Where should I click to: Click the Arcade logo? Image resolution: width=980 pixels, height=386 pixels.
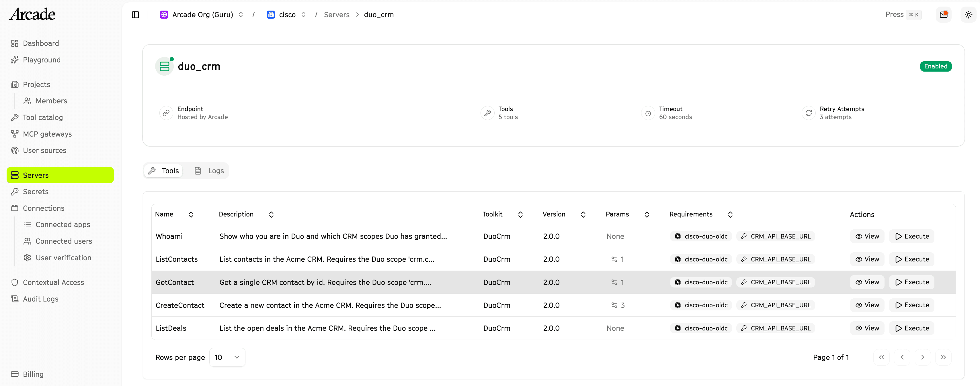click(x=32, y=14)
